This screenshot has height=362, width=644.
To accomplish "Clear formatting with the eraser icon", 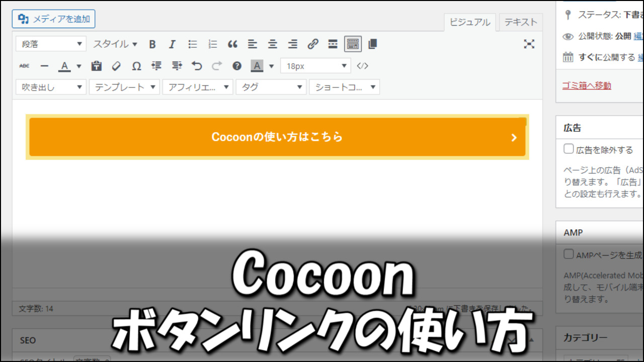I will (116, 65).
